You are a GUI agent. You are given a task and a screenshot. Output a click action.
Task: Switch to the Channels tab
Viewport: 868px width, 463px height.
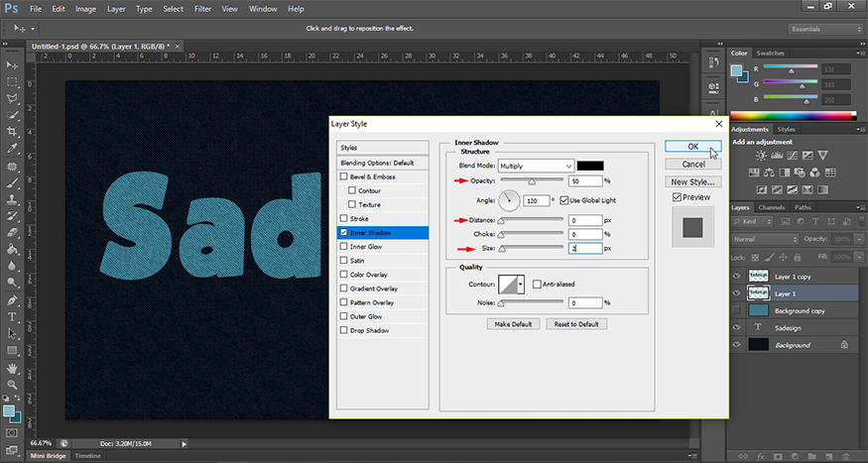pos(772,207)
